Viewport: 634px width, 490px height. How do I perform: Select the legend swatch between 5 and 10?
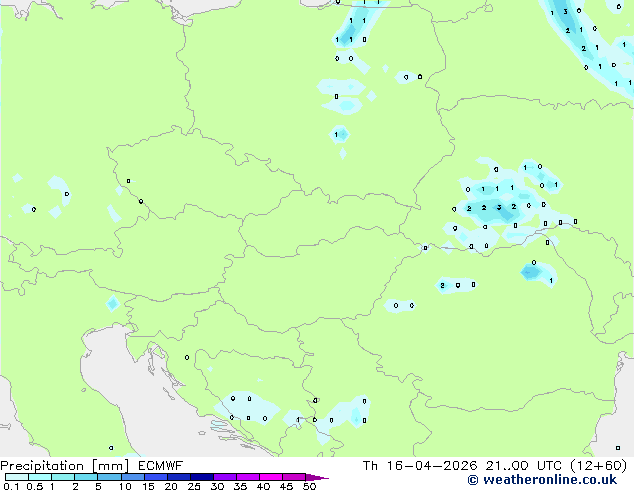point(110,477)
